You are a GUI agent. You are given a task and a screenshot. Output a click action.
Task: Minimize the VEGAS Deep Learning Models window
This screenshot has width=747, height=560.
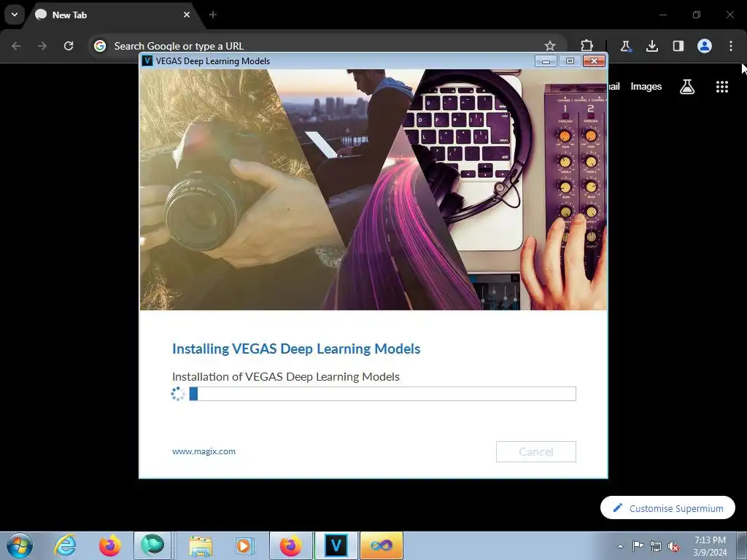(546, 61)
